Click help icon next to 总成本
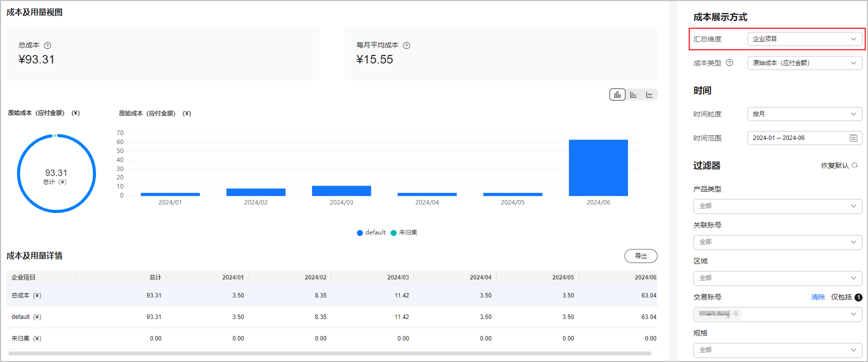The height and width of the screenshot is (362, 868). tap(47, 45)
